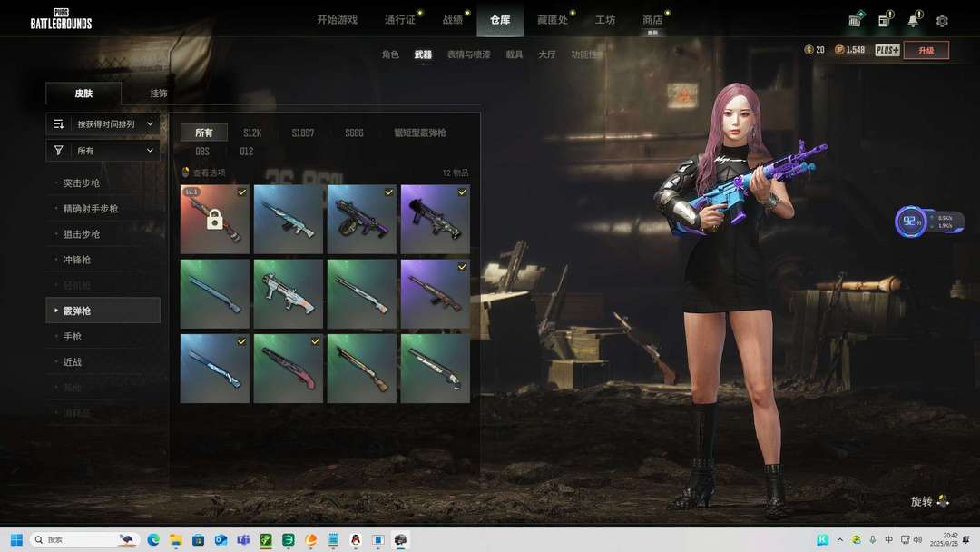Click the PUBG helmet icon in the taskbar
Screen dimensions: 980x552
(x=401, y=539)
